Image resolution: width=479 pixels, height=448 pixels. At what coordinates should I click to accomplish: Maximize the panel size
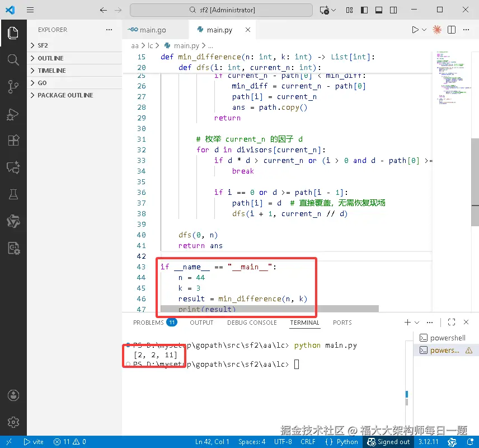(x=452, y=323)
